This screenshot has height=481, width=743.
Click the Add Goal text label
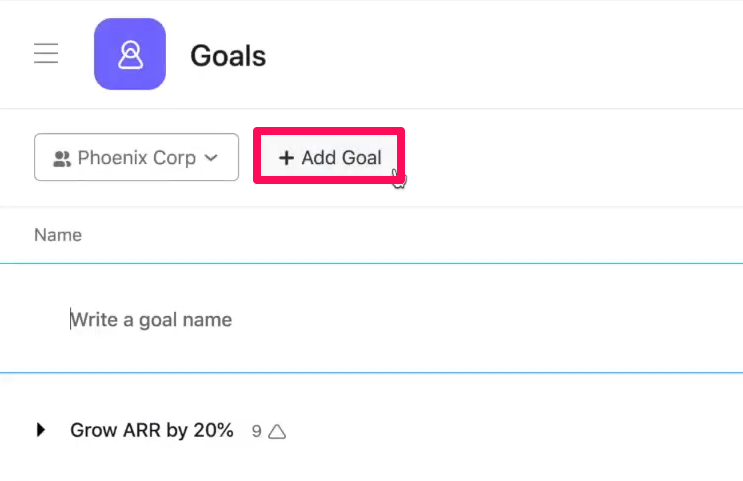tap(342, 158)
